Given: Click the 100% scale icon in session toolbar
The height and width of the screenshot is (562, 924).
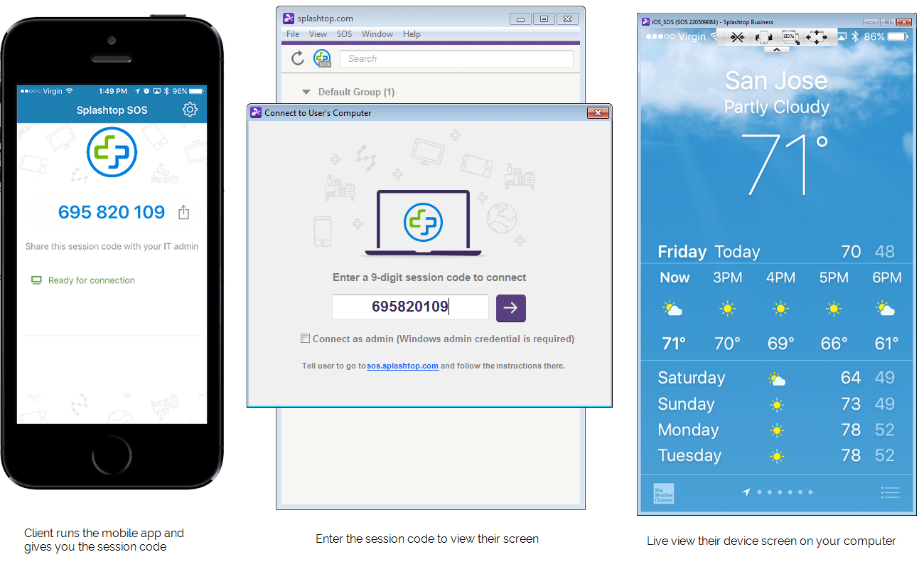Looking at the screenshot, I should click(790, 37).
